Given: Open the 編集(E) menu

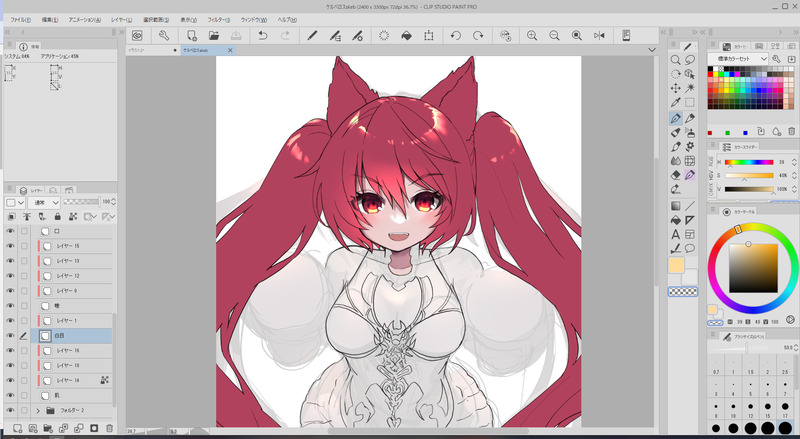Looking at the screenshot, I should click(49, 20).
